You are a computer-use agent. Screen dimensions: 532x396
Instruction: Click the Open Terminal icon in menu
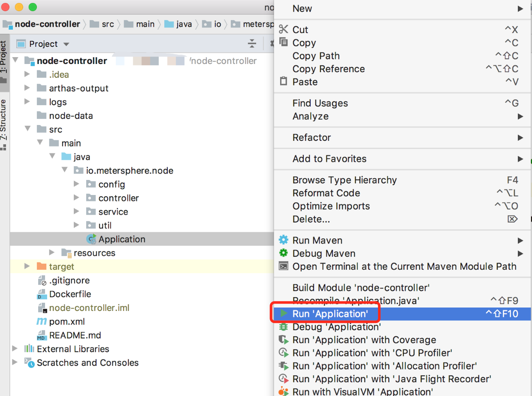284,266
